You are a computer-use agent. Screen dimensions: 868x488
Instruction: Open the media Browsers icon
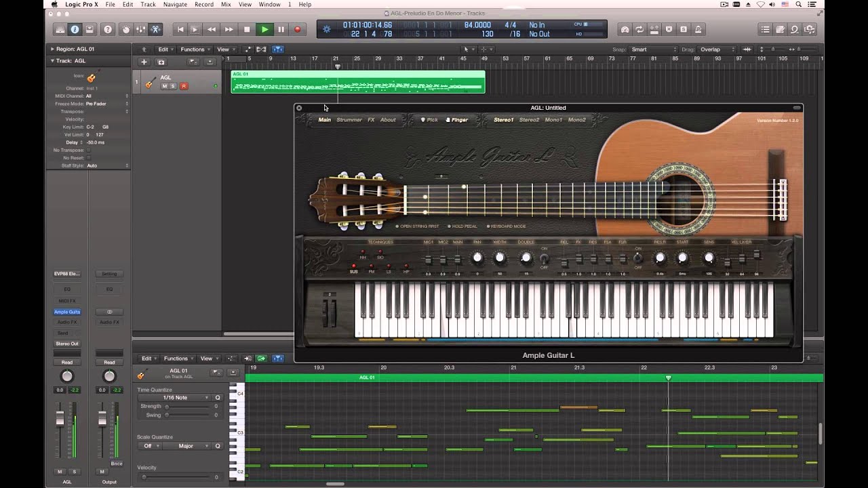tap(810, 29)
